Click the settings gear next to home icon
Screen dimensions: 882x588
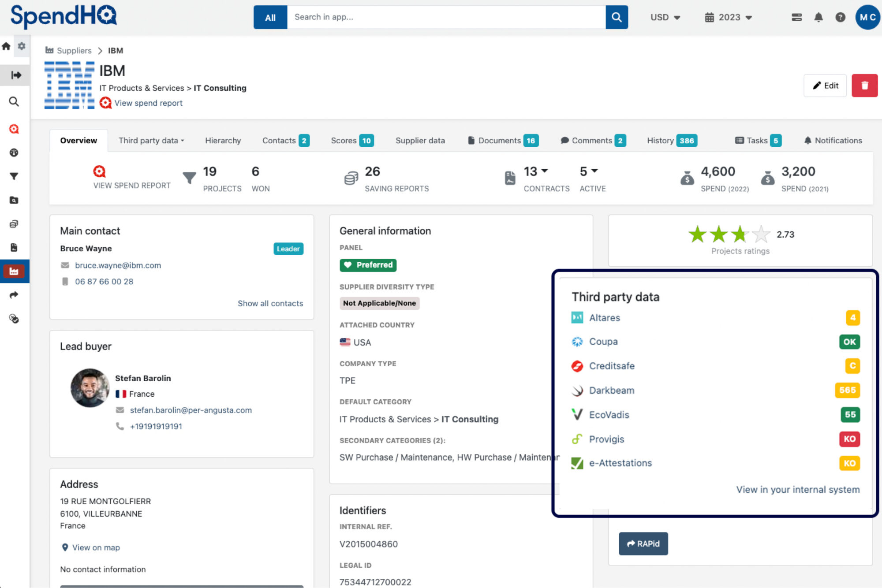tap(21, 46)
